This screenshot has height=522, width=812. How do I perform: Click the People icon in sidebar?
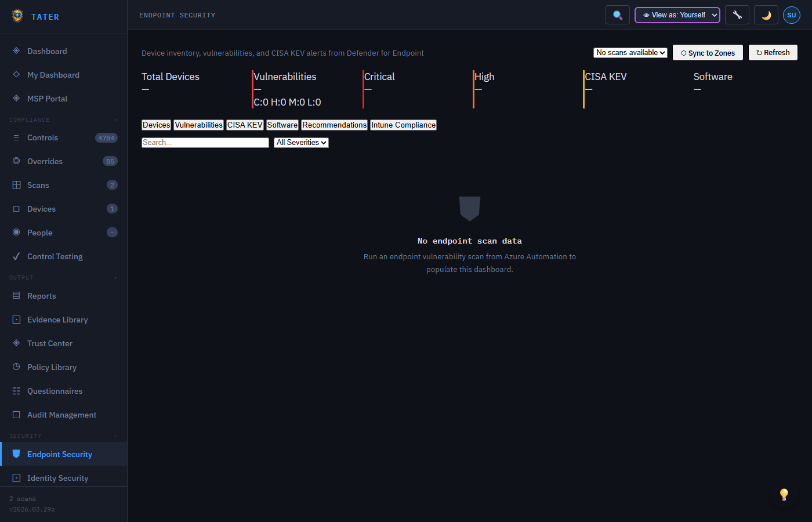(16, 233)
